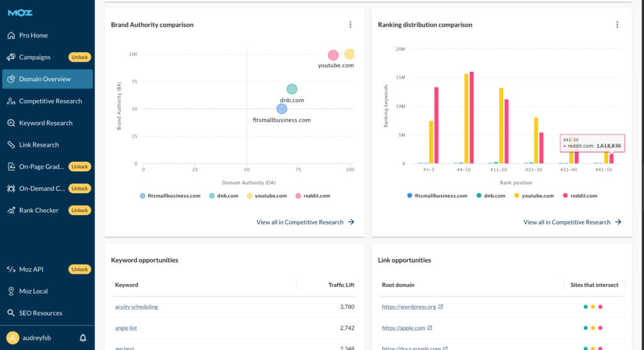644x350 pixels.
Task: Open Competitive Research page
Action: [50, 101]
